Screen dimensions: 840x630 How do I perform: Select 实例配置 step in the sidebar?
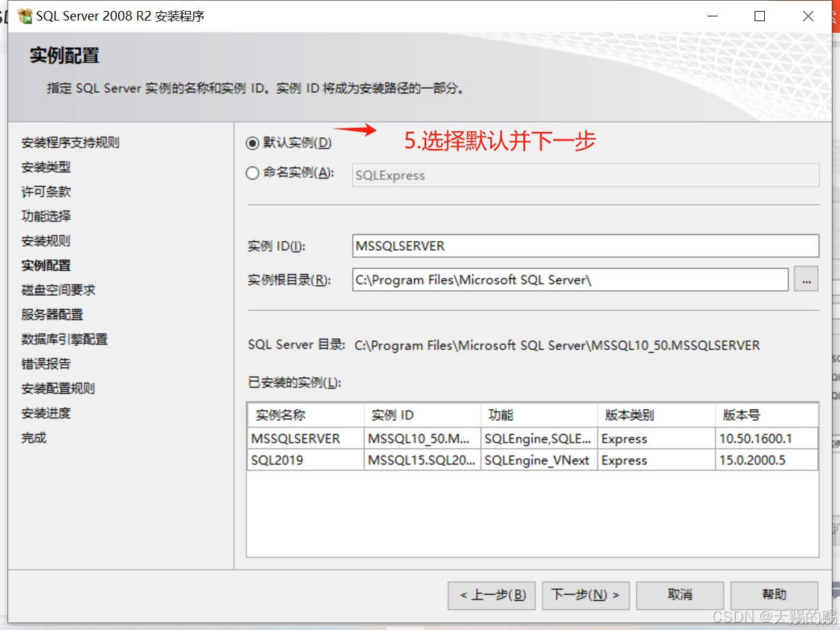point(46,266)
